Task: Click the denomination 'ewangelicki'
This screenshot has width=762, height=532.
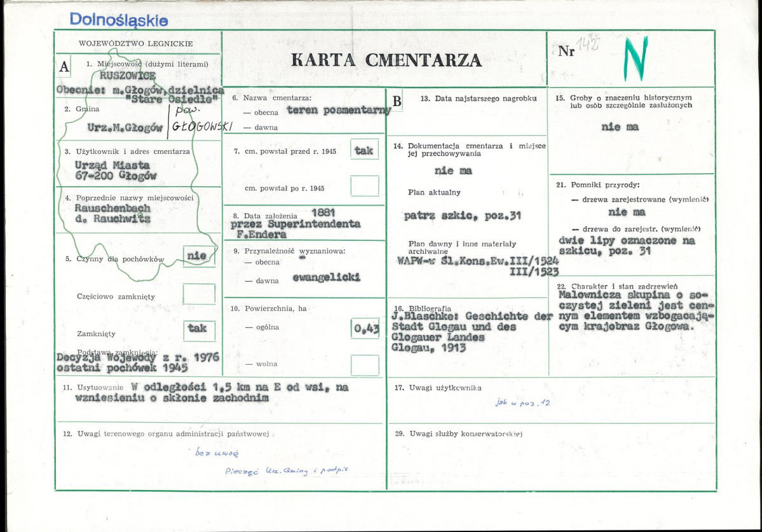Action: (x=326, y=277)
